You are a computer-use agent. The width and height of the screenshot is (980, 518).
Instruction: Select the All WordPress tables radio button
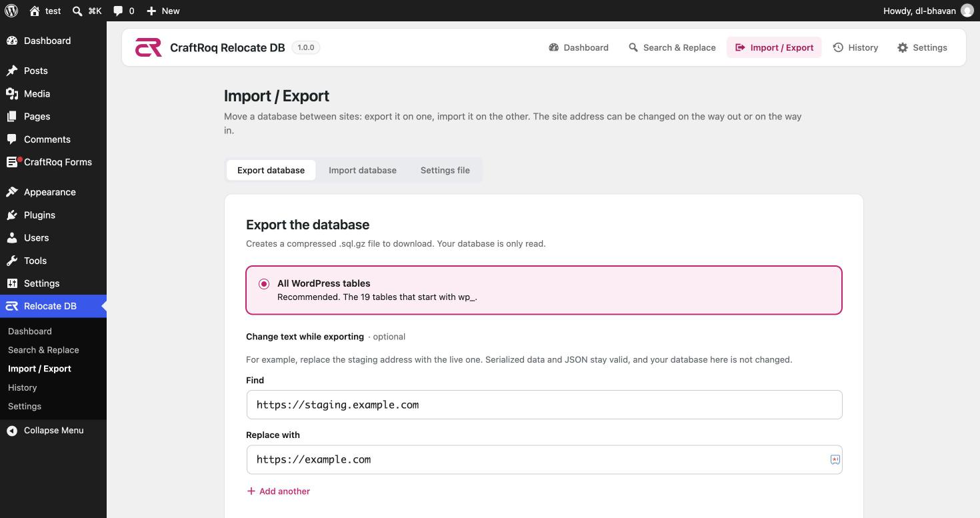click(264, 284)
